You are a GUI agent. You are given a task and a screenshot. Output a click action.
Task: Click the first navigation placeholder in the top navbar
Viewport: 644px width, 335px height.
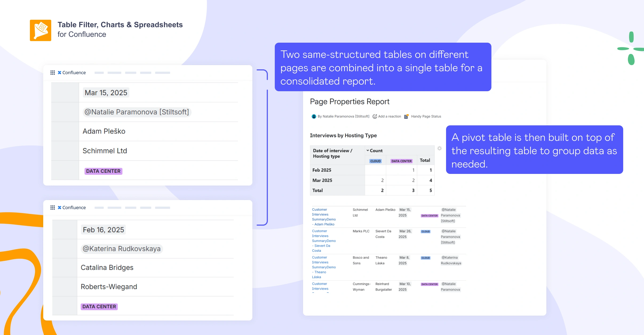point(100,72)
